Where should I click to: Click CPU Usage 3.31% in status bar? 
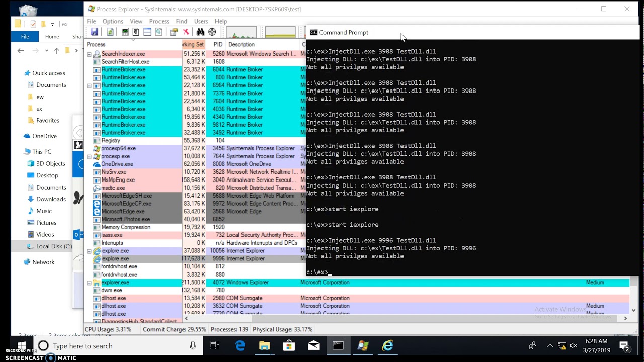point(108,329)
